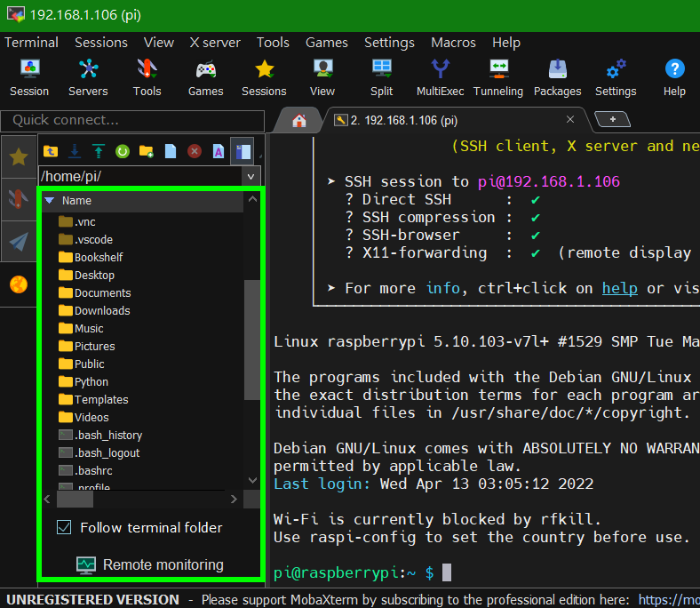Open the Help menu
This screenshot has width=700, height=608.
(506, 43)
